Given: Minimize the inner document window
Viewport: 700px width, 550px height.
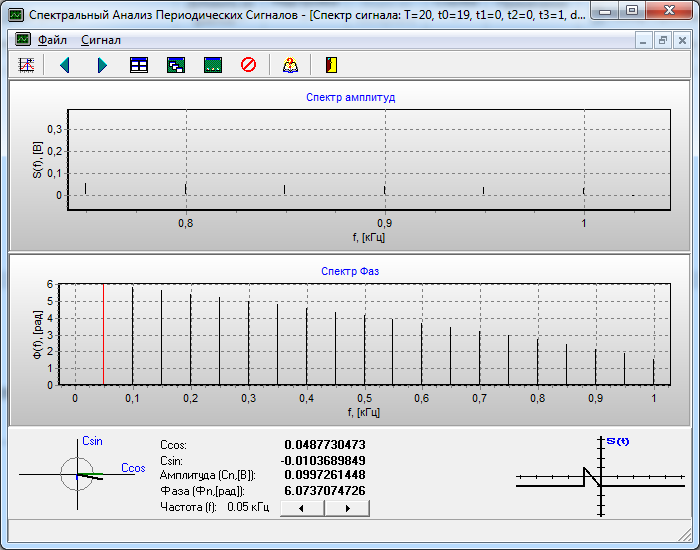Looking at the screenshot, I should point(644,41).
